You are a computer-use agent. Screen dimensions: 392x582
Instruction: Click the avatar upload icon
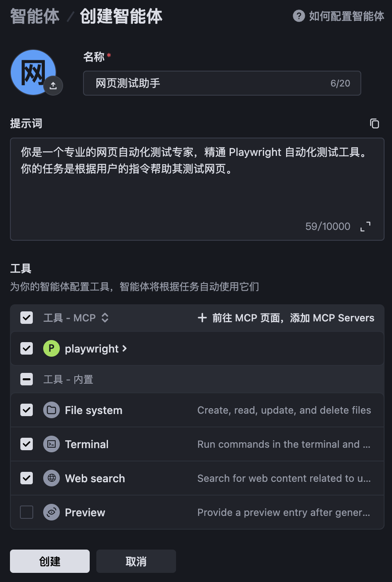(53, 86)
